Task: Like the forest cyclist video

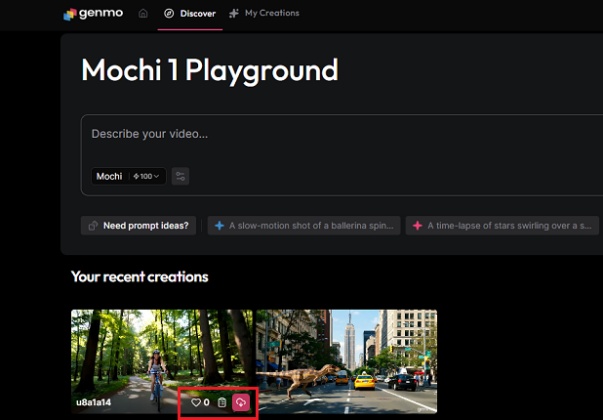Action: tap(196, 402)
